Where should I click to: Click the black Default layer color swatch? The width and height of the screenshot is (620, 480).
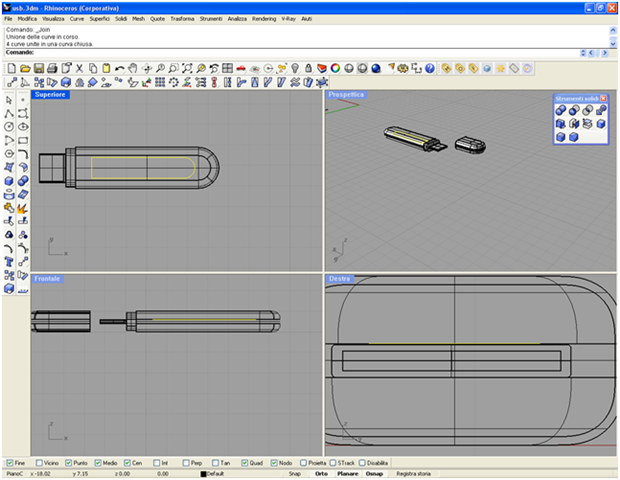(203, 474)
